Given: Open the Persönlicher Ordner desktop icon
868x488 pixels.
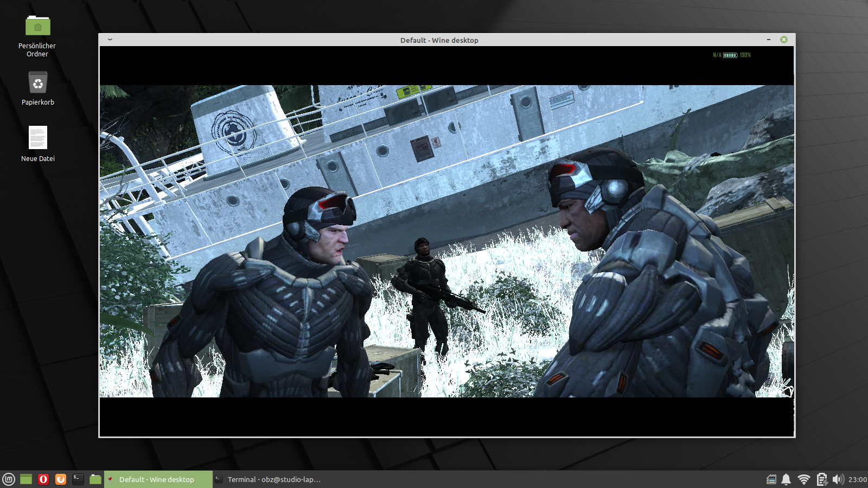Looking at the screenshot, I should (x=37, y=36).
